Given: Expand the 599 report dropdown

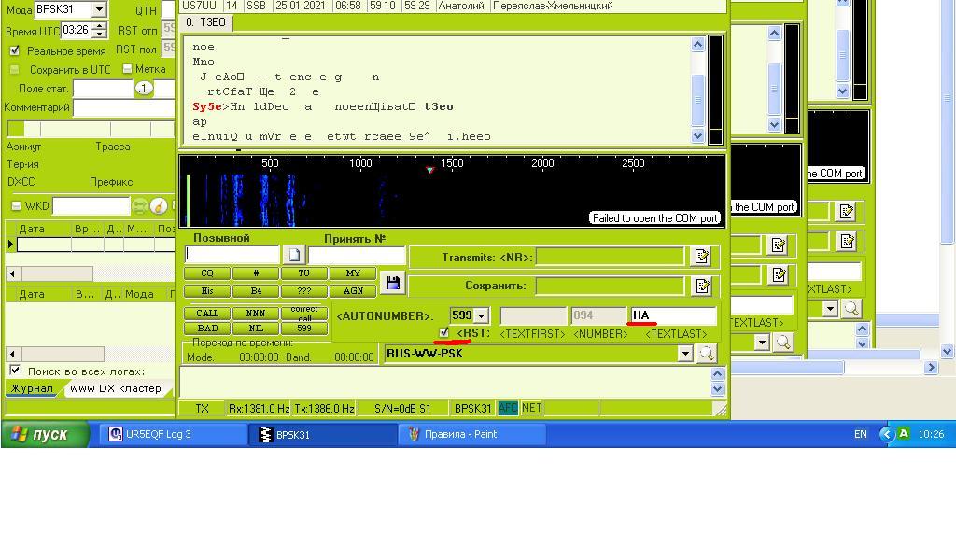Looking at the screenshot, I should 482,316.
